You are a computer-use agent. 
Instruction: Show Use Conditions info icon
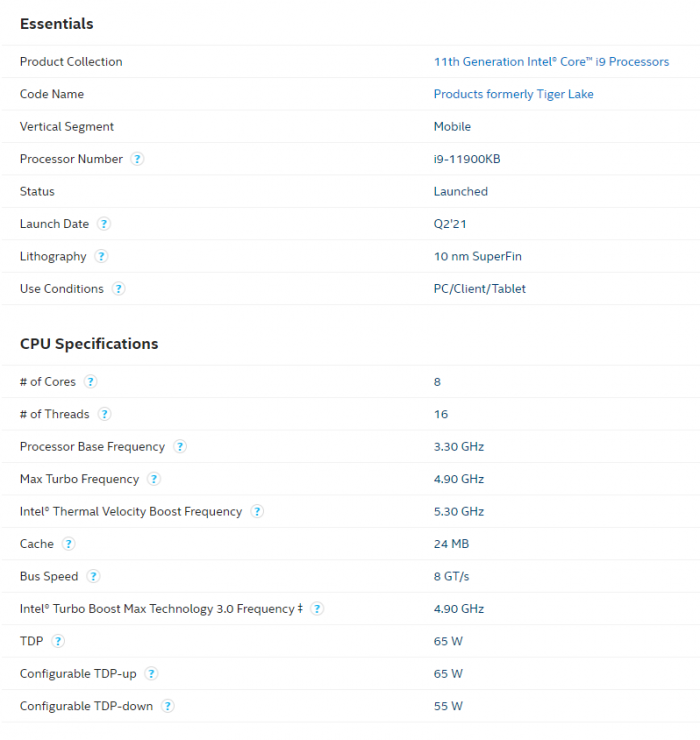(x=118, y=289)
